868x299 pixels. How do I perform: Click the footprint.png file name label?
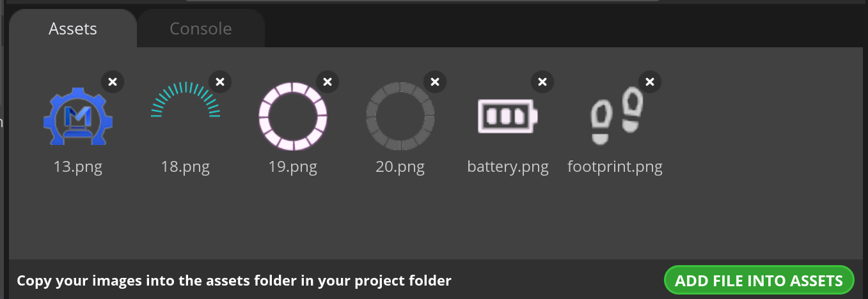point(615,167)
